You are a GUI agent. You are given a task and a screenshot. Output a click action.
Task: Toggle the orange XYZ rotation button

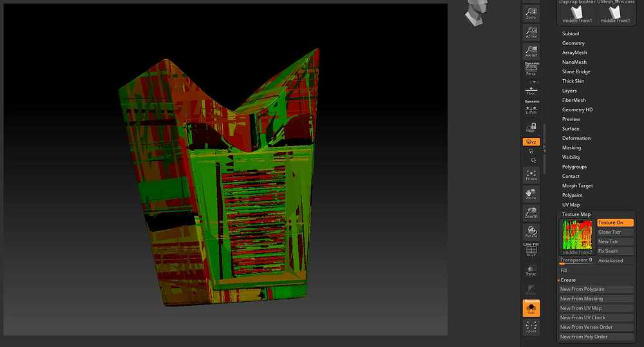point(531,142)
